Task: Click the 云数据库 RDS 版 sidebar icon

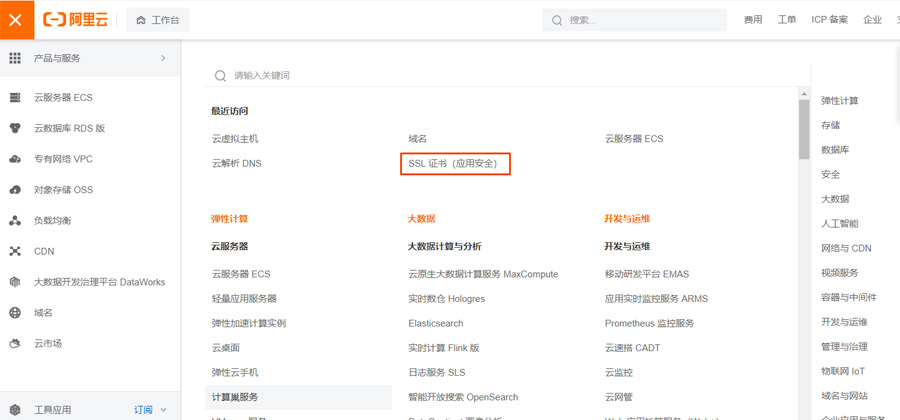Action: (15, 128)
